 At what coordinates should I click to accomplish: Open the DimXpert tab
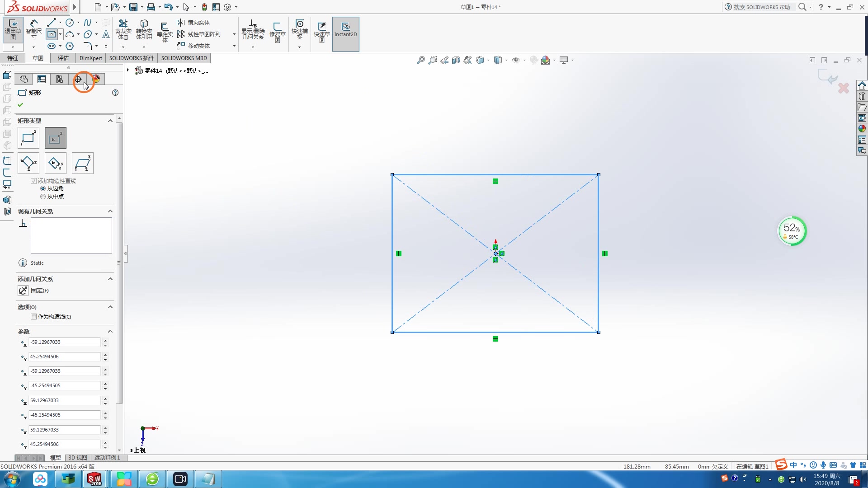(x=90, y=58)
